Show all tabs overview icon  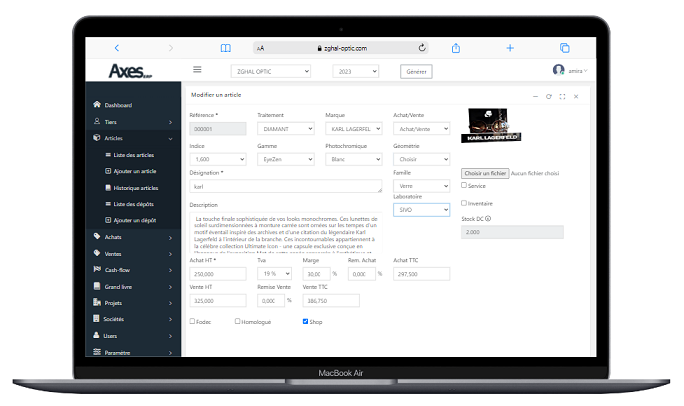(564, 48)
